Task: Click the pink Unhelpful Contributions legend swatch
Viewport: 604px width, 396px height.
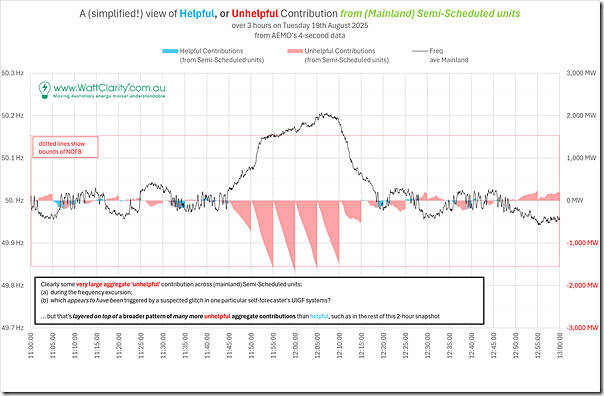Action: pyautogui.click(x=295, y=51)
